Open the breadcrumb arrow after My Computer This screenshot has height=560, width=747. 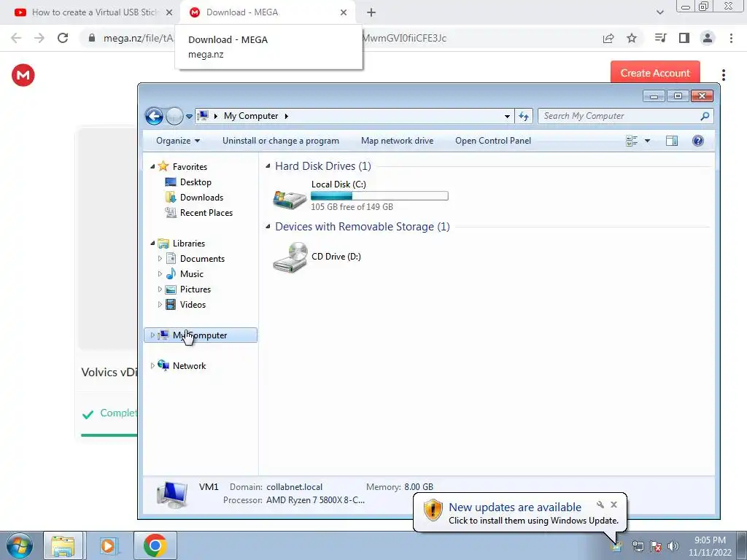coord(286,116)
